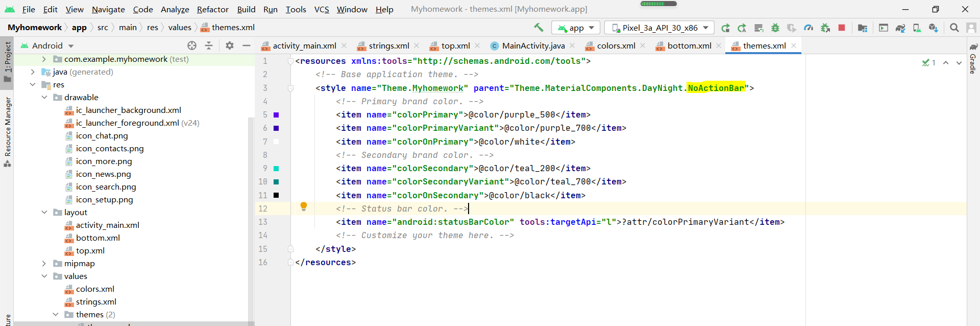Click Collapse All in project panel

(x=209, y=45)
